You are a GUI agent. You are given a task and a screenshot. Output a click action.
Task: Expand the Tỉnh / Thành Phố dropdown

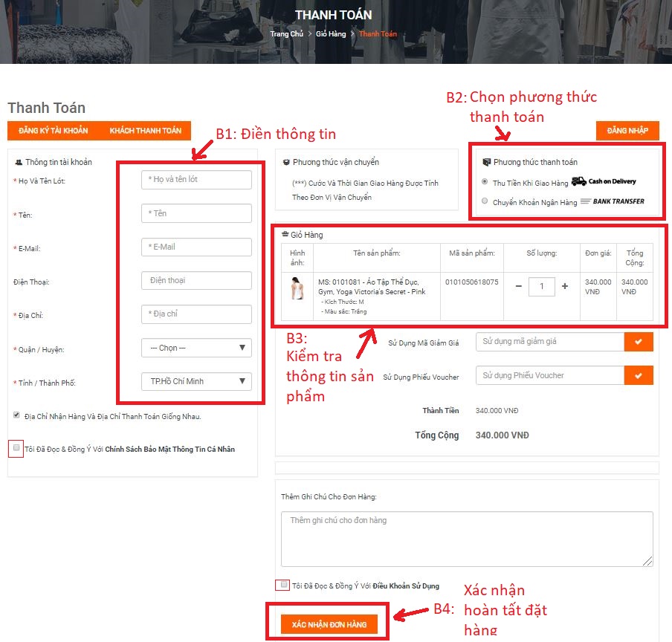(x=196, y=381)
